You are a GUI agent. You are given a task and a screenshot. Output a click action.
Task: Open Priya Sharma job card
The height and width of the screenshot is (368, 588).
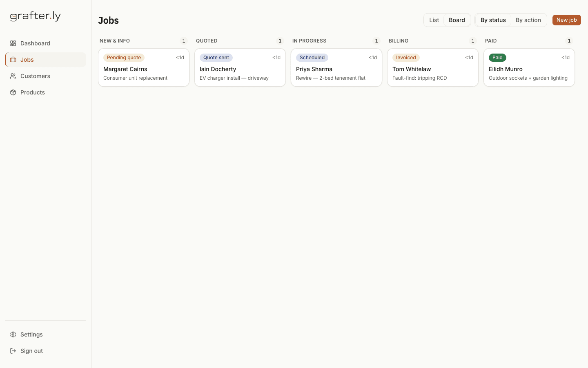click(x=336, y=67)
